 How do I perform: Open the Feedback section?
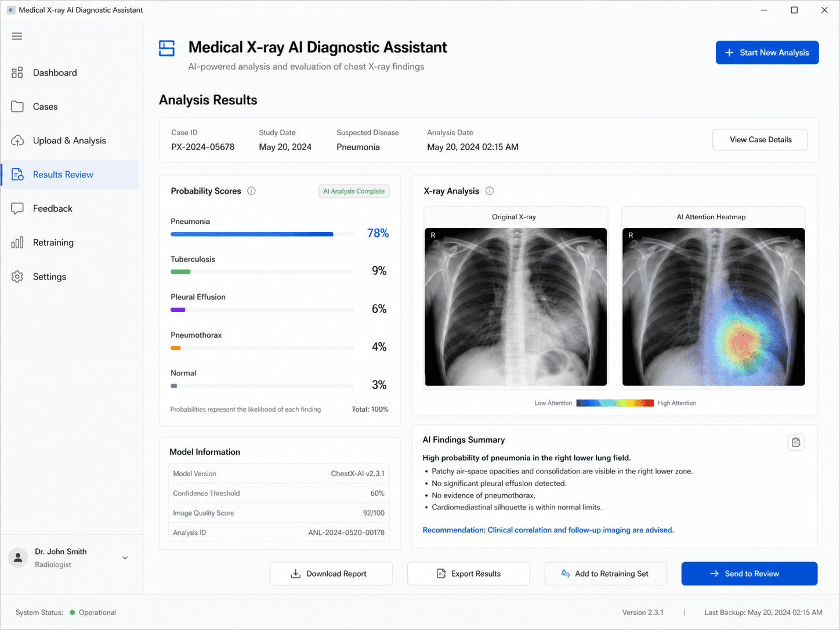[x=70, y=209]
